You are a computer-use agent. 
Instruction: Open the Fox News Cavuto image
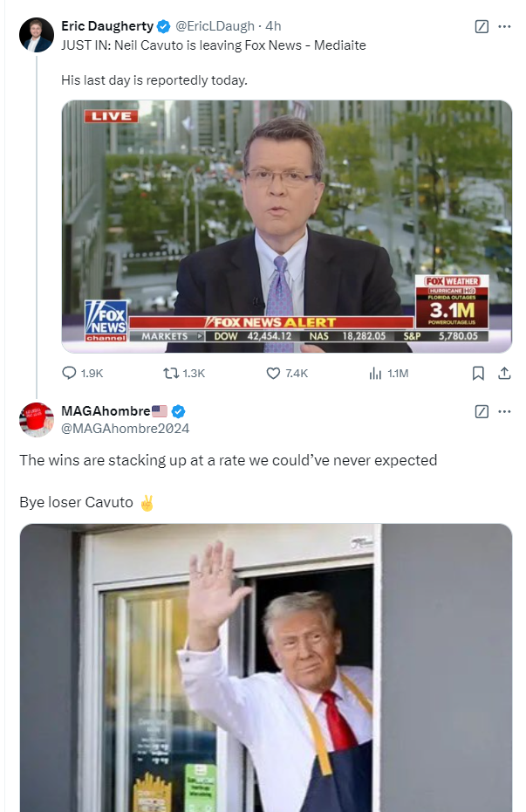point(286,226)
